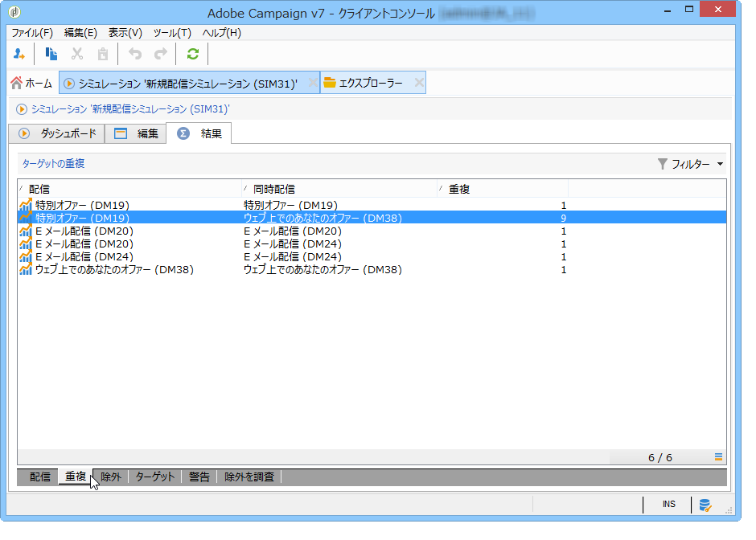Open the ヘルプ(H) menu
This screenshot has height=540, width=756.
[221, 33]
